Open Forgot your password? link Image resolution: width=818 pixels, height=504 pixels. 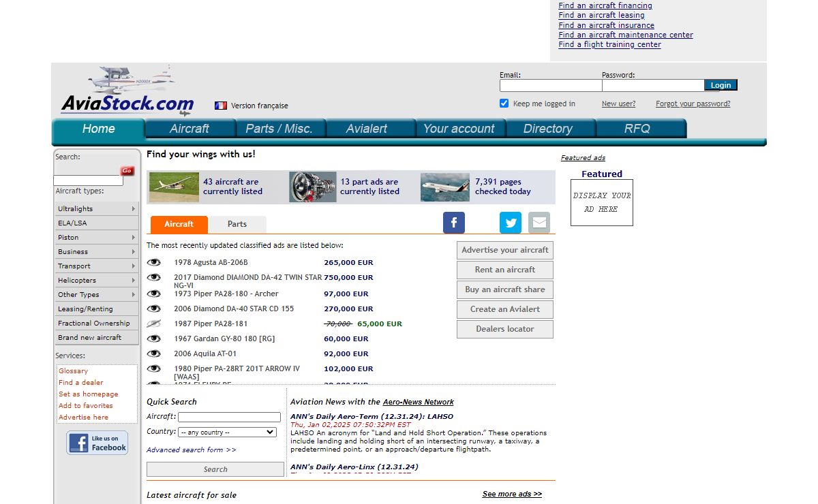click(x=693, y=104)
